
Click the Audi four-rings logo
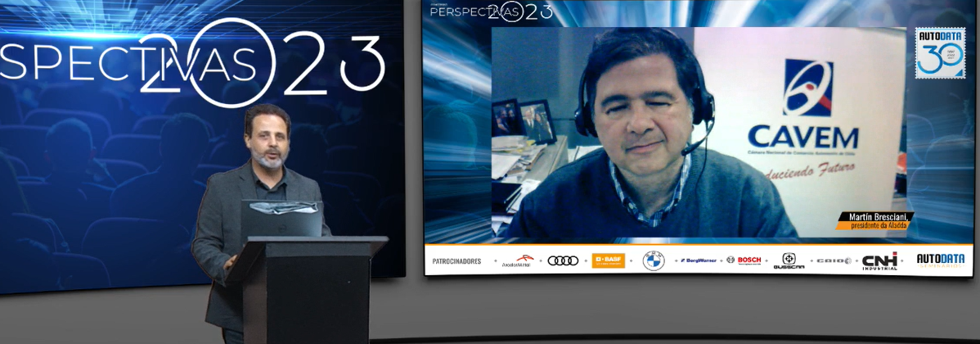[563, 260]
